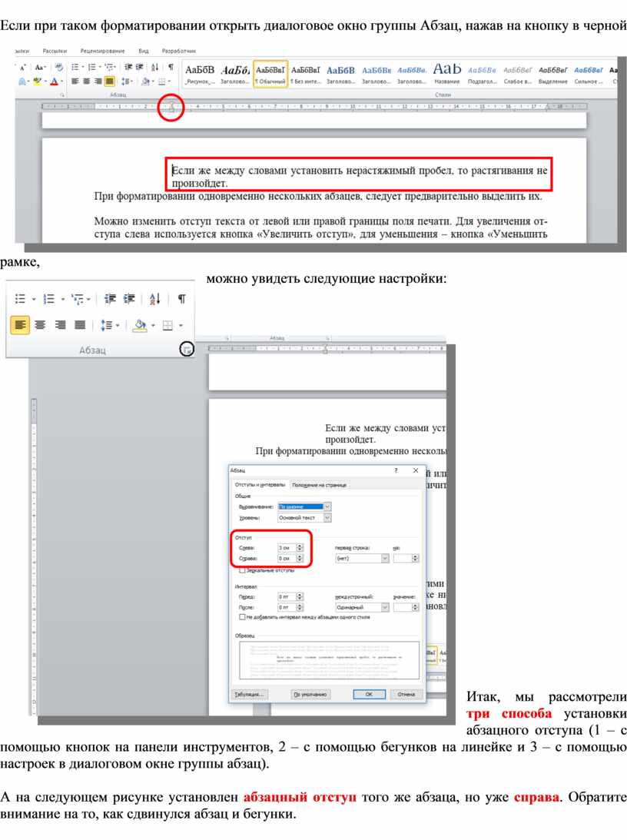
Task: Select the Обычный style in gallery
Action: [x=271, y=74]
